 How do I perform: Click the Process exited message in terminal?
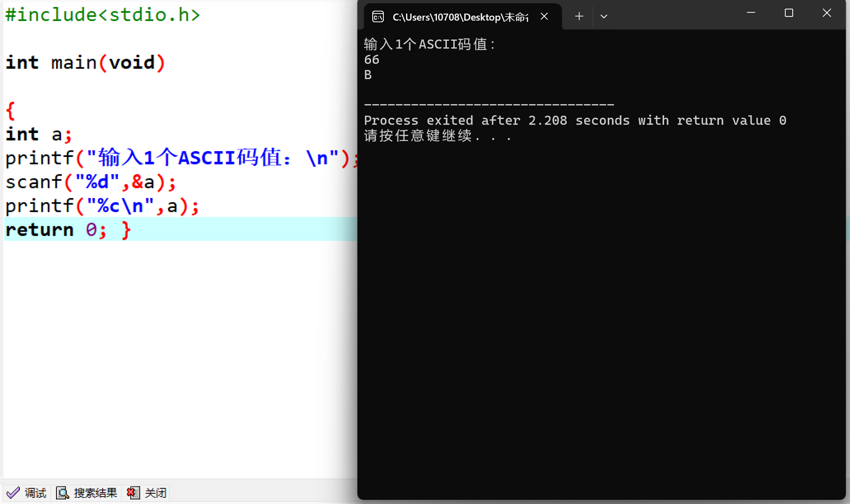pos(575,121)
